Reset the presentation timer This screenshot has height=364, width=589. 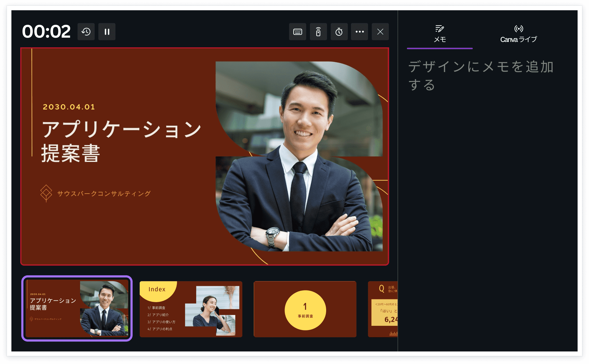[86, 32]
